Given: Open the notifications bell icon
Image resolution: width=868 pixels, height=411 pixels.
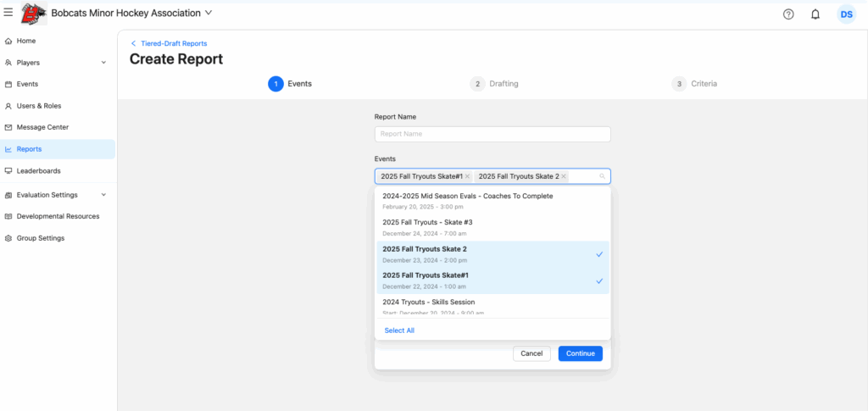Looking at the screenshot, I should pyautogui.click(x=815, y=14).
